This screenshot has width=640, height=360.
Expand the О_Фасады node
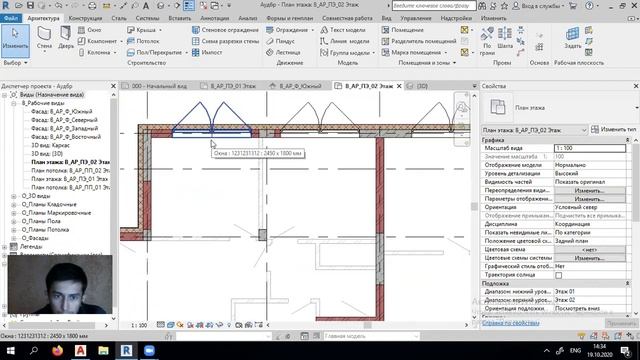[13, 238]
